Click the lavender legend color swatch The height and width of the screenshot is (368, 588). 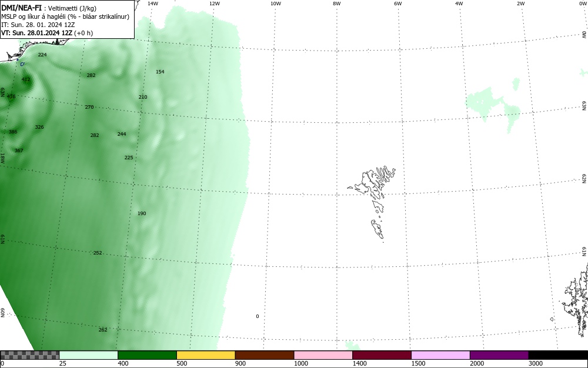[440, 355]
